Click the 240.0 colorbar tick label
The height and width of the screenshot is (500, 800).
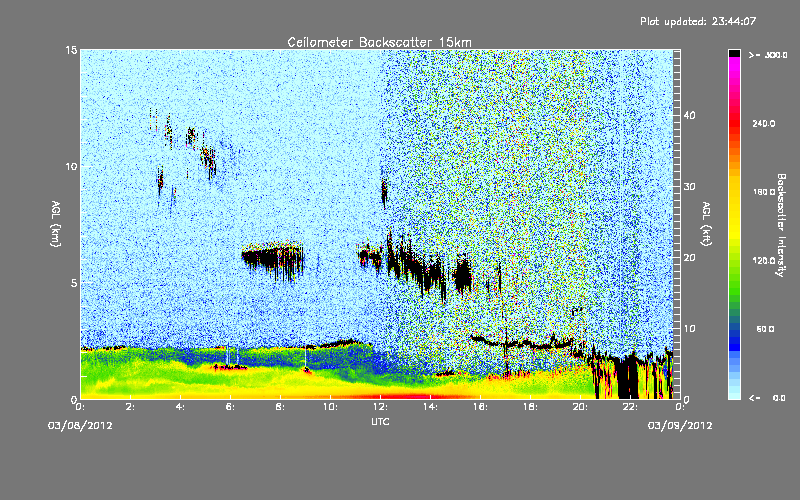764,123
